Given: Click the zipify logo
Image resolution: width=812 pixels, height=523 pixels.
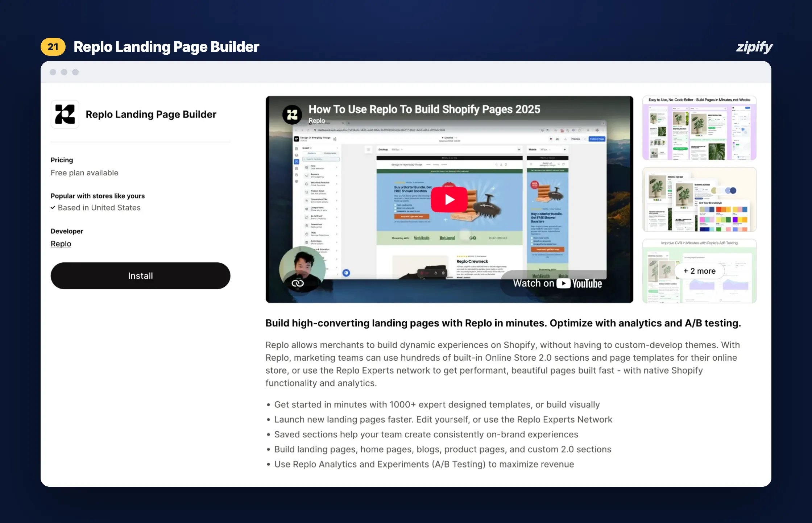Looking at the screenshot, I should (754, 47).
